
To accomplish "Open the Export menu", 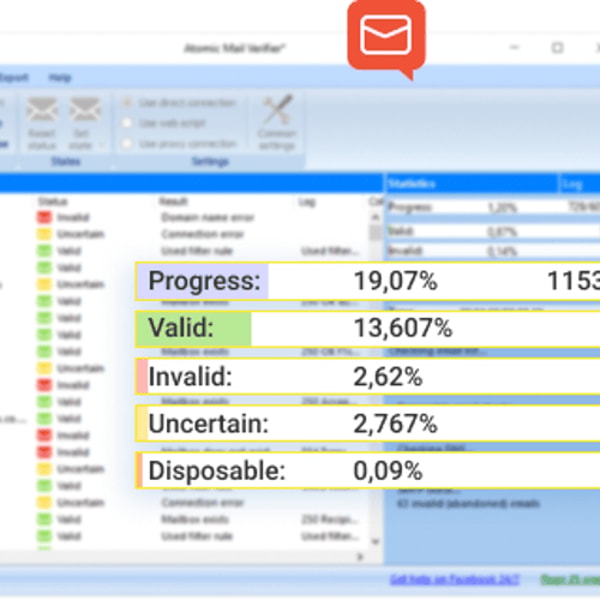I will tap(14, 78).
